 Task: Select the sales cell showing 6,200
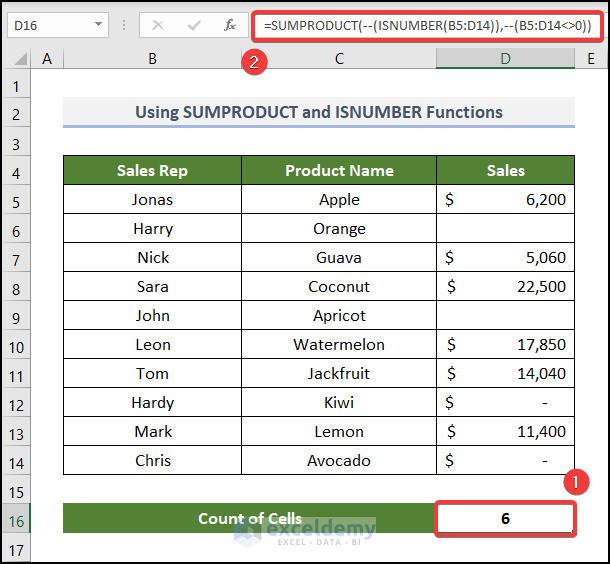(x=505, y=200)
